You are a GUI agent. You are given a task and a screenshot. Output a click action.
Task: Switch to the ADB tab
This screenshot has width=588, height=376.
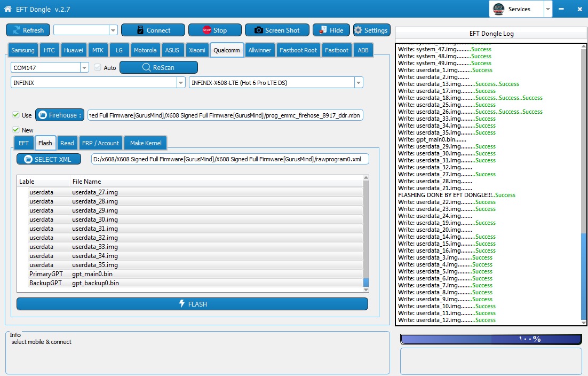click(x=363, y=50)
